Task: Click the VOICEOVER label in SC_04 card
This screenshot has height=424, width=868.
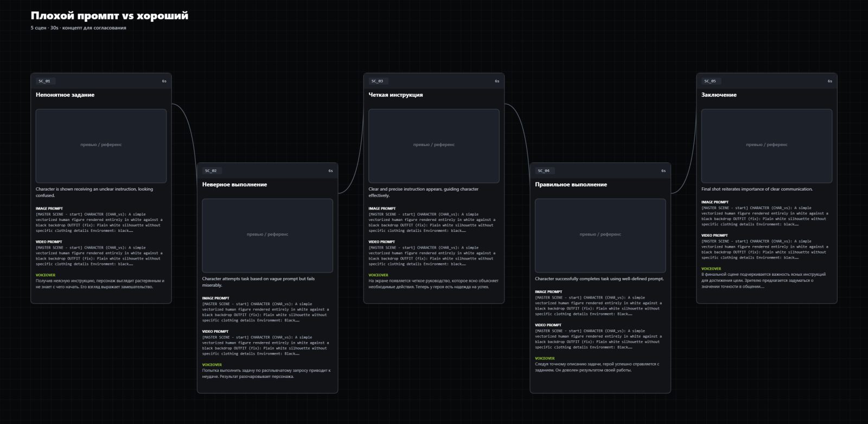Action: click(x=545, y=358)
